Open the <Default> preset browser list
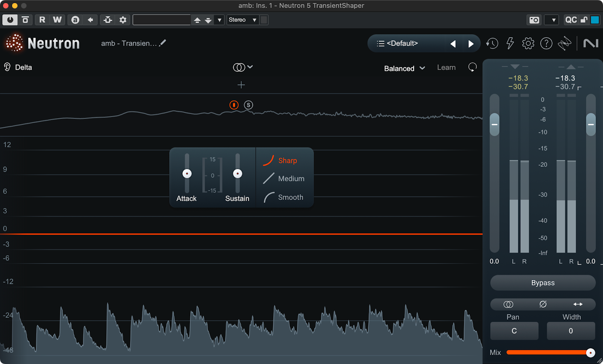This screenshot has height=364, width=603. coord(398,44)
